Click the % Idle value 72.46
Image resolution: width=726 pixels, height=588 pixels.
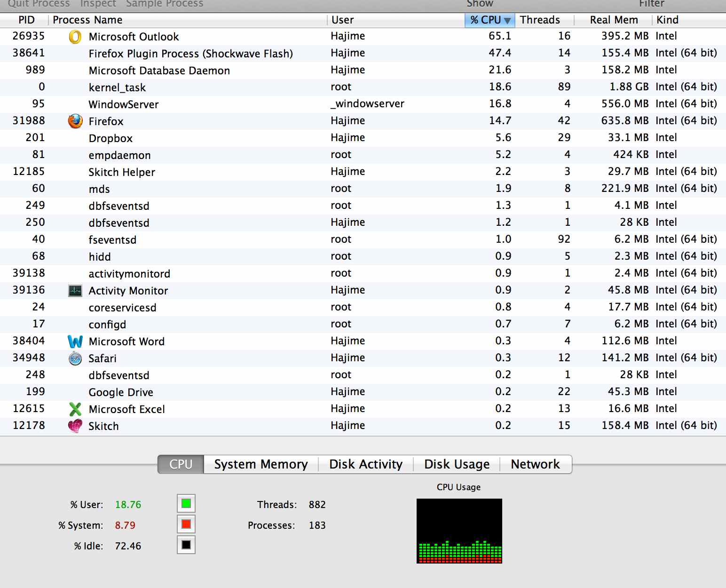coord(128,546)
